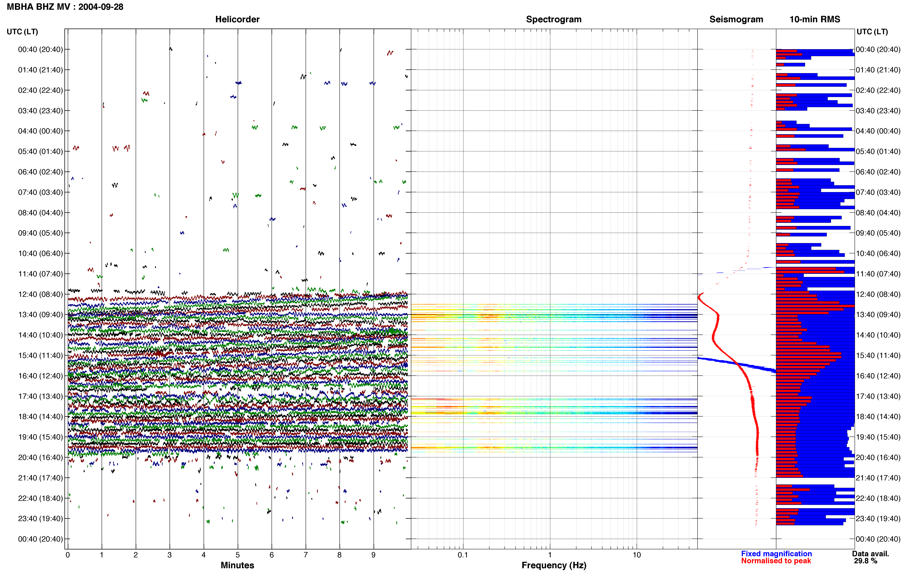Click '13:40 (09:40)' on Helicorder time axis
The width and height of the screenshot is (924, 578).
(41, 315)
